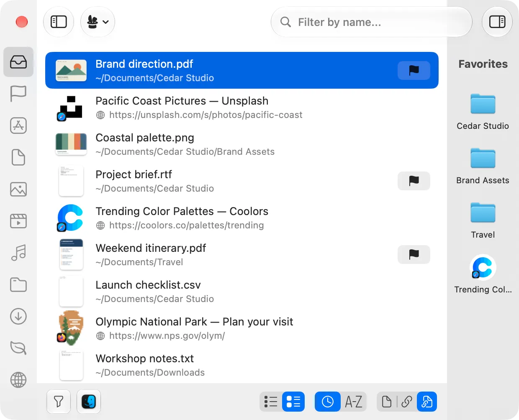The image size is (519, 420).
Task: Switch to compact list view
Action: (271, 402)
